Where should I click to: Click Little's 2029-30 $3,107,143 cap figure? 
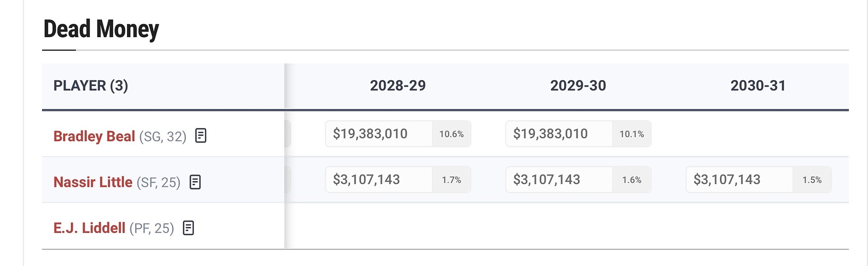[547, 180]
